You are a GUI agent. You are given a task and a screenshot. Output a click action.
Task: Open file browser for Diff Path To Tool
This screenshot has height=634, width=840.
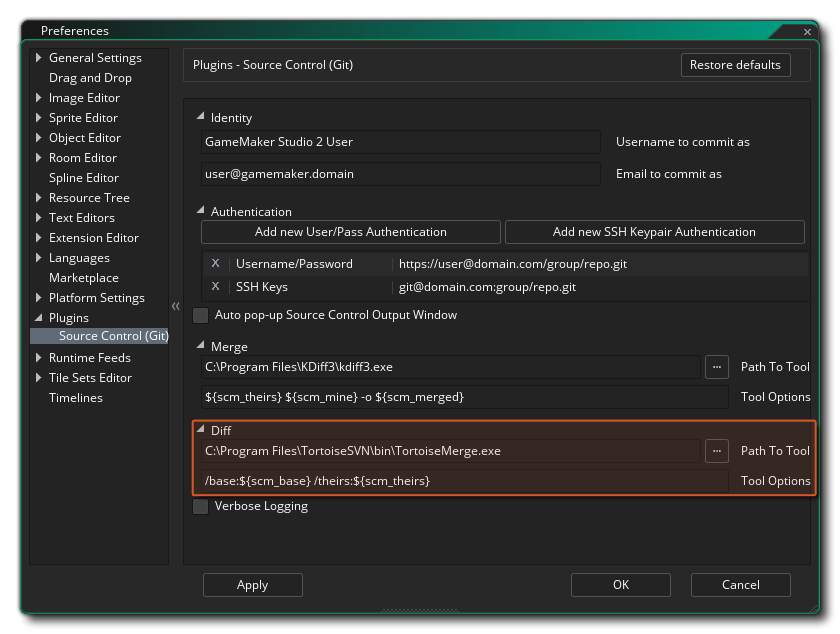[717, 451]
